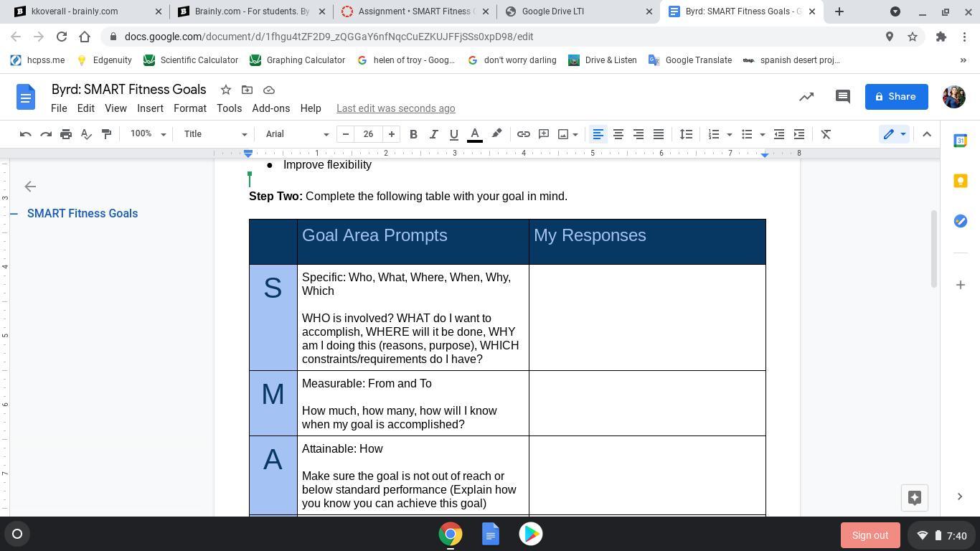Screen dimensions: 980x551
Task: Click the Share button
Action: tap(897, 97)
